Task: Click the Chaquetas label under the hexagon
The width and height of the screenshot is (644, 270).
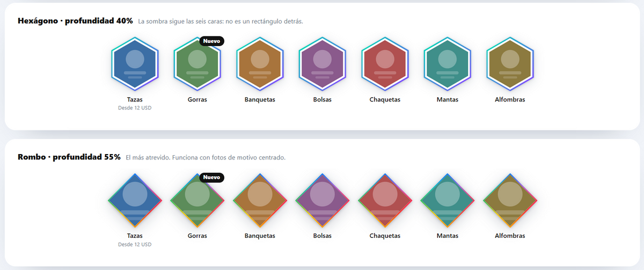Action: pyautogui.click(x=385, y=99)
